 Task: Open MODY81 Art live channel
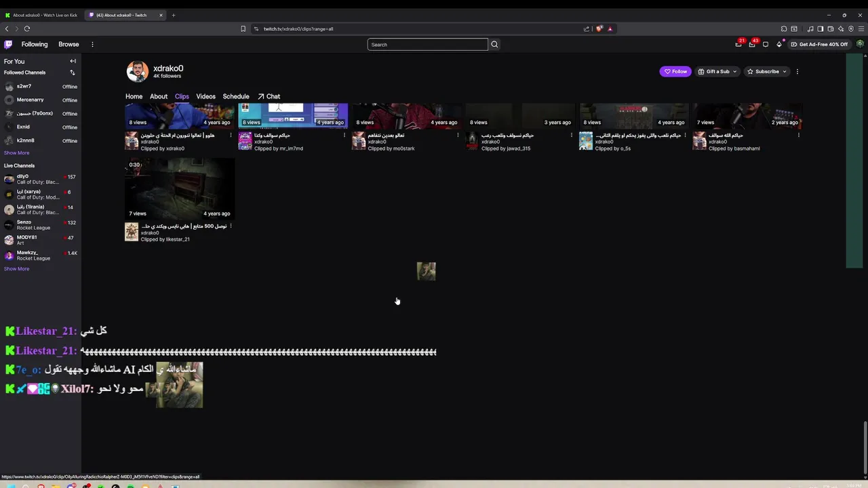(x=41, y=240)
